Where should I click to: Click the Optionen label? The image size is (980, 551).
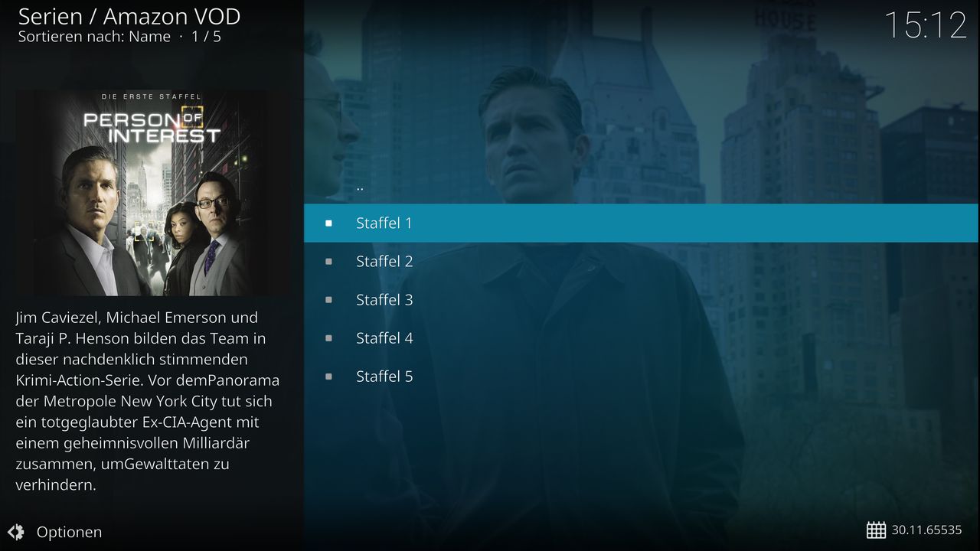(x=69, y=532)
